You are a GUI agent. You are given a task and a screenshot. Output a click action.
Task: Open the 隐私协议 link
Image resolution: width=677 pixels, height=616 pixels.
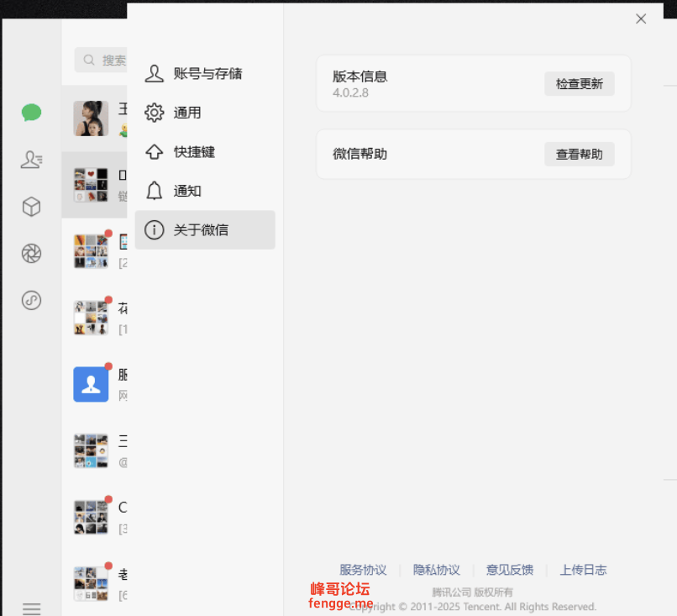click(437, 571)
